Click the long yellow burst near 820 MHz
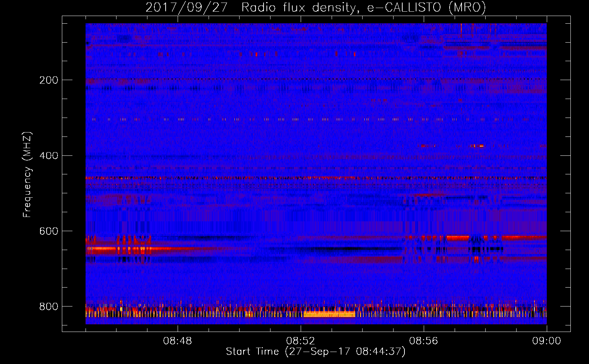The height and width of the screenshot is (364, 589). tap(329, 314)
